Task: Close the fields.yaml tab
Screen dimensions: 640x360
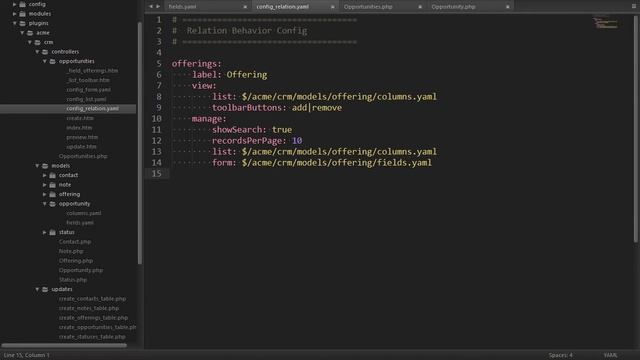Action: pos(245,7)
